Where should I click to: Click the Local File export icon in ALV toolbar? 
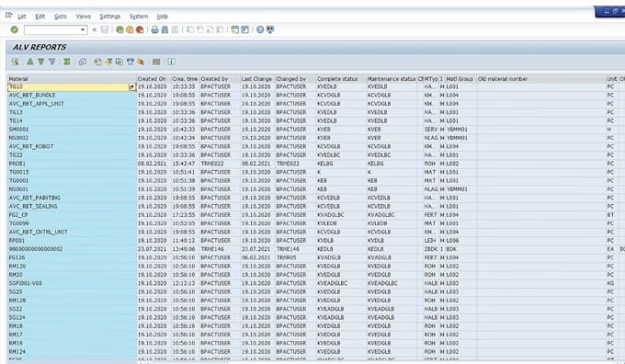click(119, 62)
